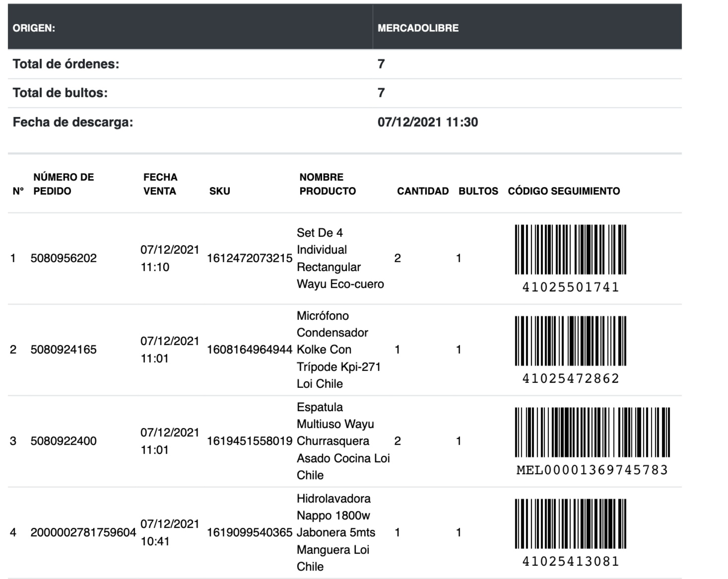Select order number 5080956202
Image resolution: width=728 pixels, height=579 pixels.
(64, 258)
